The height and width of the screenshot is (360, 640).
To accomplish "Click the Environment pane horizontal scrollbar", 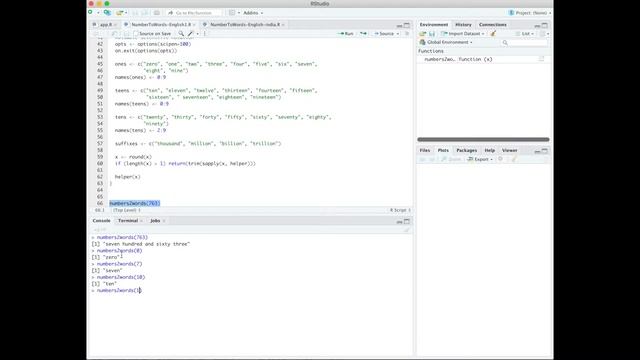I will 483,140.
